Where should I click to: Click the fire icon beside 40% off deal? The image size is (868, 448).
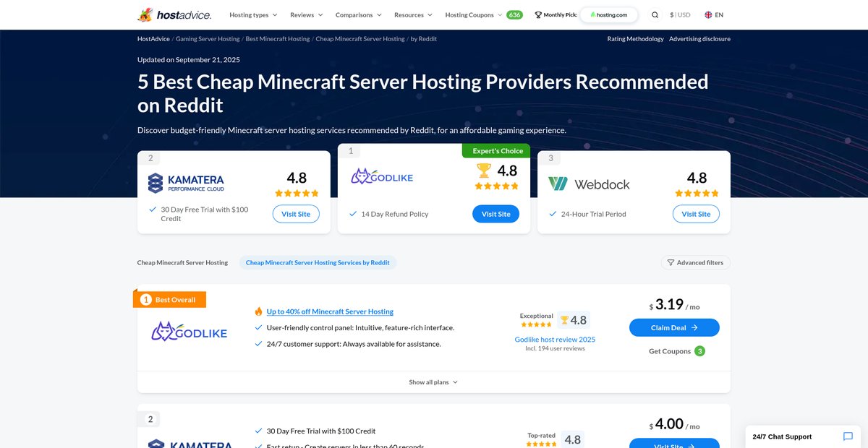coord(258,311)
